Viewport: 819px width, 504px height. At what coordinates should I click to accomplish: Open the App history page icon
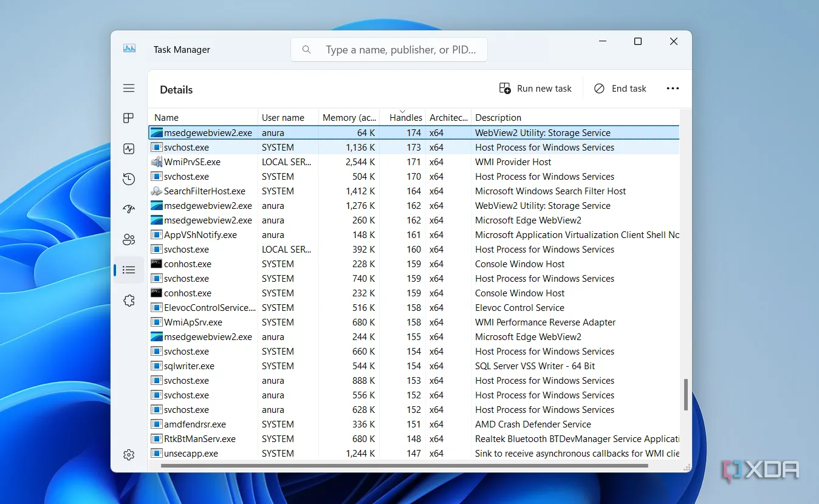[129, 179]
